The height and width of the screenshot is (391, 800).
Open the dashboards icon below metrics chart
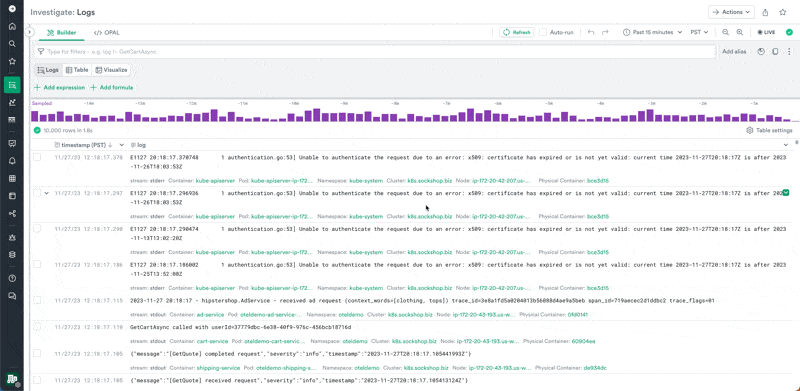pyautogui.click(x=12, y=119)
